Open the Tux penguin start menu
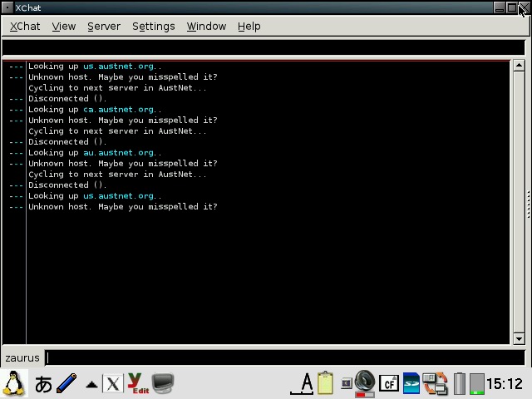The height and width of the screenshot is (399, 532). point(13,383)
